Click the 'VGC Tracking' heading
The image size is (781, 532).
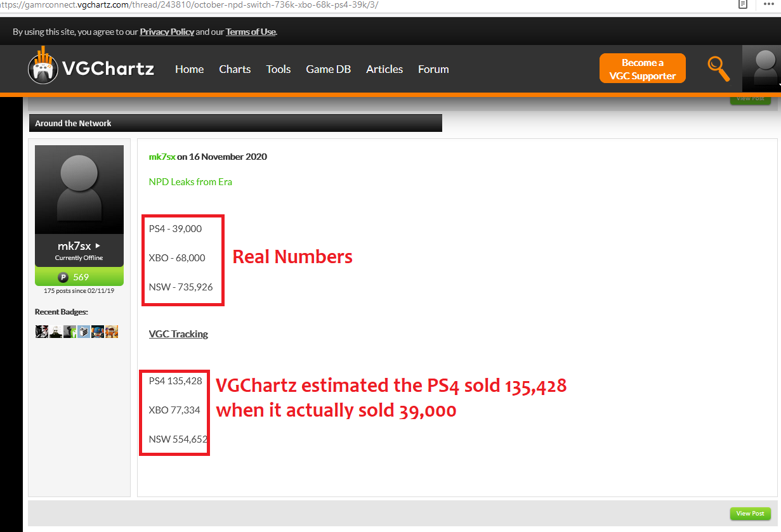(178, 334)
